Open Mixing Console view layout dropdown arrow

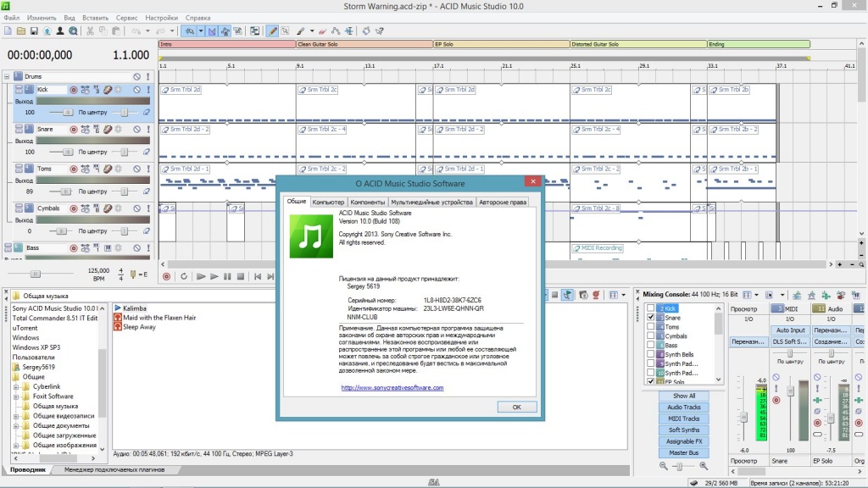pos(756,295)
